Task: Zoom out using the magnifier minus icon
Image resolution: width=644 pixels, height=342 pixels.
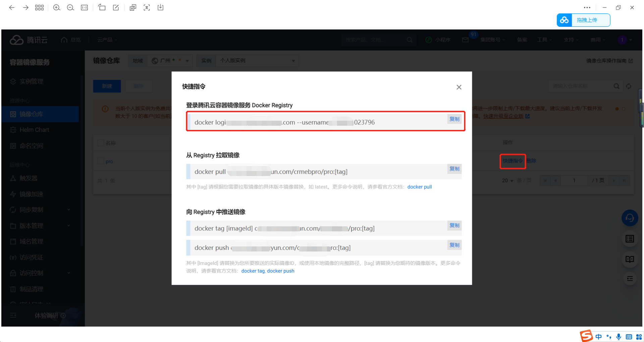Action: tap(70, 7)
